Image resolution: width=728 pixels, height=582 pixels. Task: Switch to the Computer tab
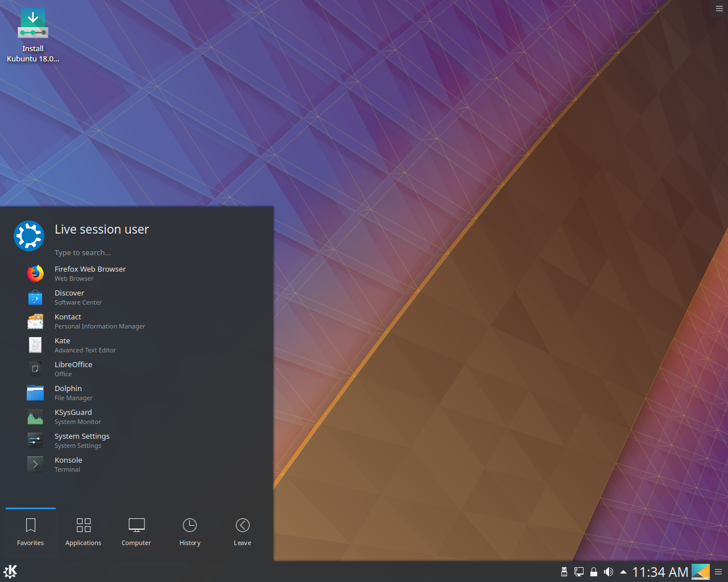pos(136,533)
